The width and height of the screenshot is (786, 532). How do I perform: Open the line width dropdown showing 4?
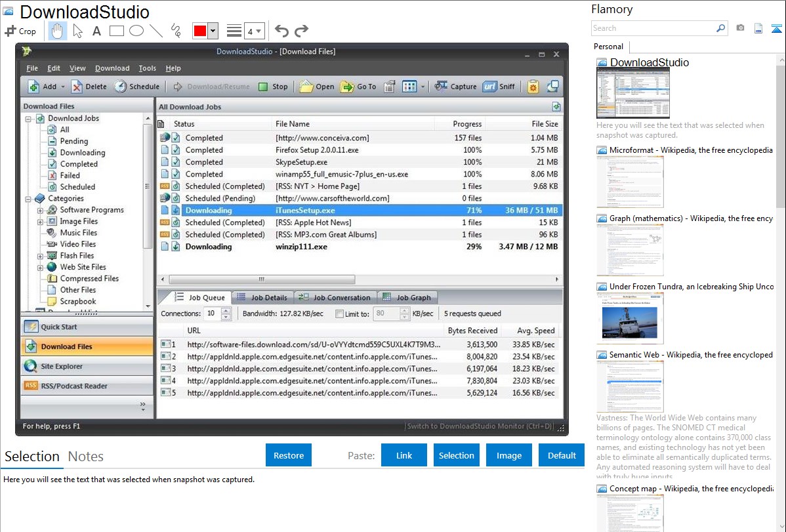pos(255,31)
